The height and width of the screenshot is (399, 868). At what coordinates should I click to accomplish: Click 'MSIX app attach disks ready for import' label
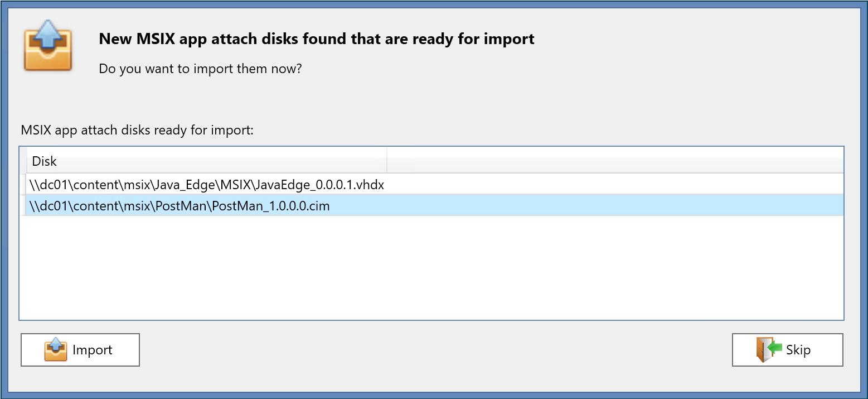click(137, 131)
